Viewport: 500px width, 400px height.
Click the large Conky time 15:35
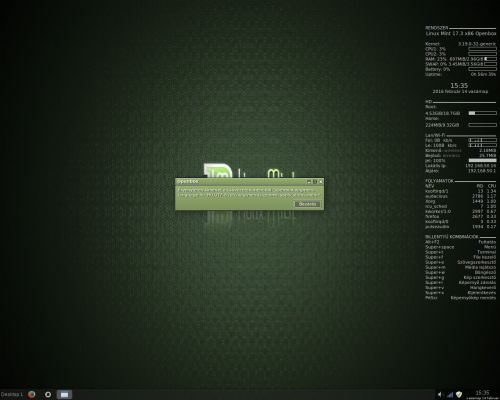pos(459,86)
